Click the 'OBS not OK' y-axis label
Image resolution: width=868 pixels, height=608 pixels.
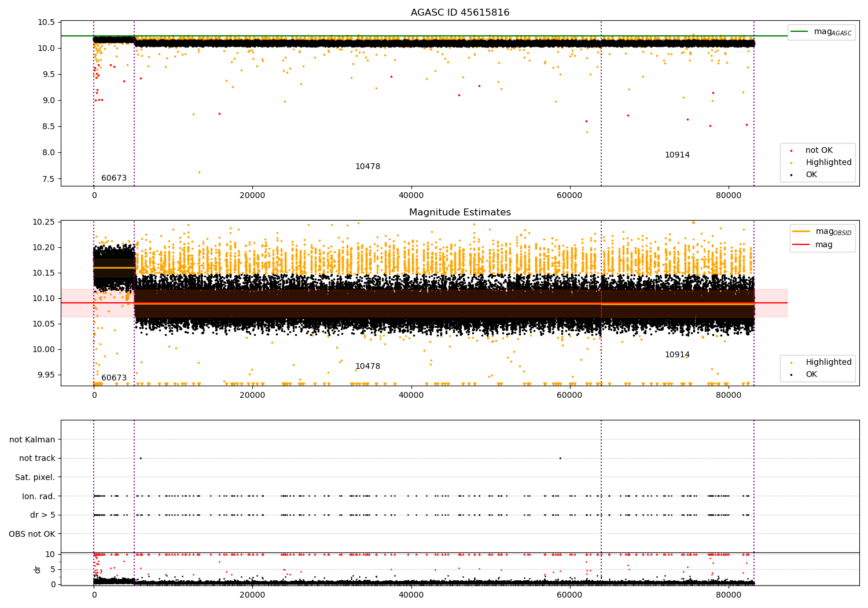coord(32,534)
